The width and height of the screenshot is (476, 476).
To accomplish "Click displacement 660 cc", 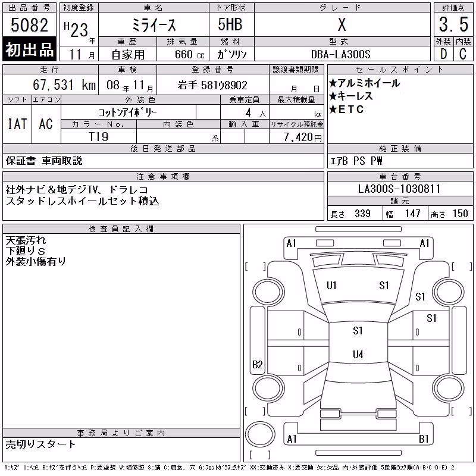I will (189, 55).
